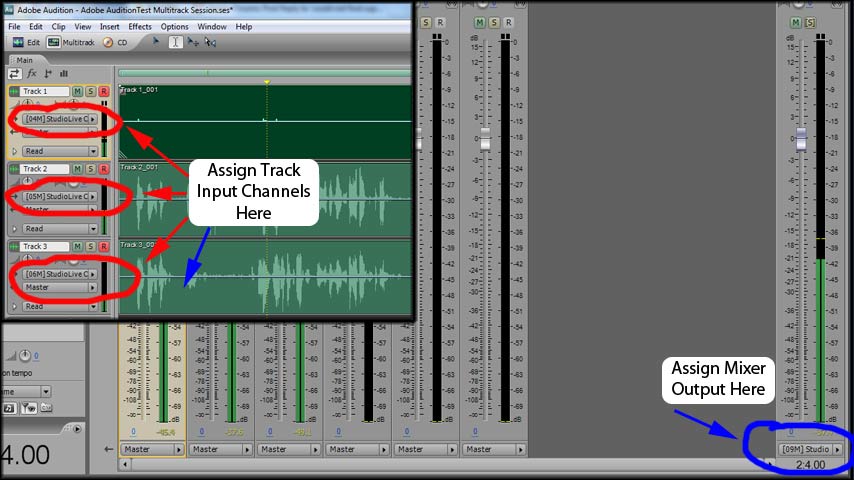Select the Track 3 audio clip
854x480 pixels.
265,276
